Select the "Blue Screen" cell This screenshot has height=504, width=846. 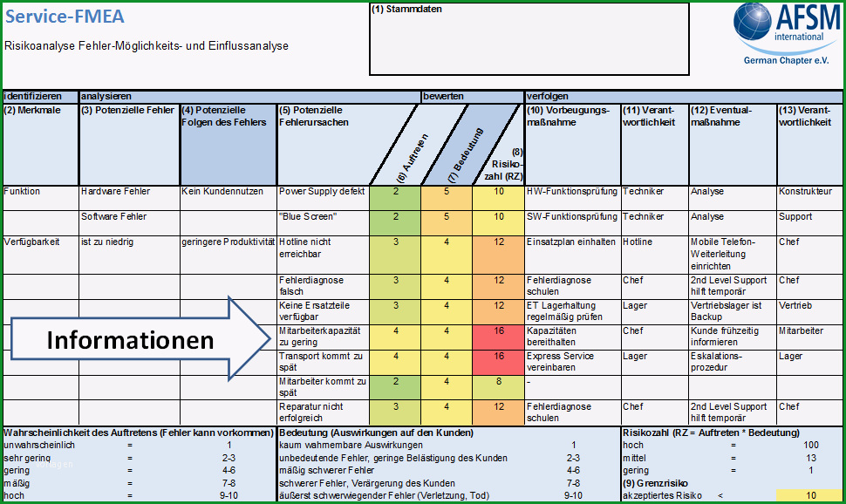324,223
